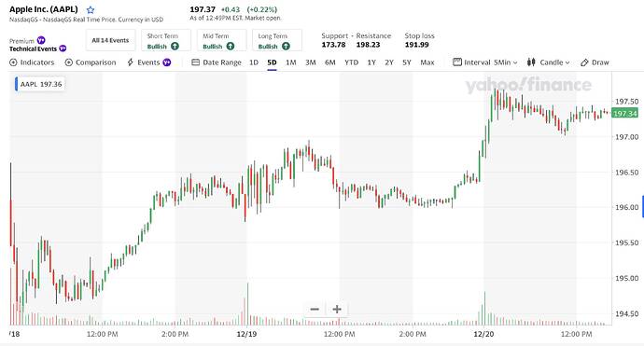Click the +0.43 price change

click(x=231, y=9)
